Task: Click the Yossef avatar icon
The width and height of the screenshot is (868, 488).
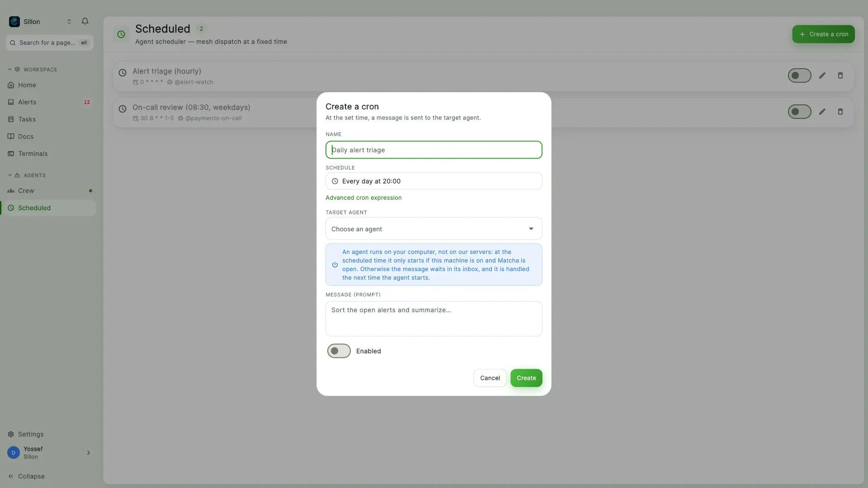Action: (14, 453)
